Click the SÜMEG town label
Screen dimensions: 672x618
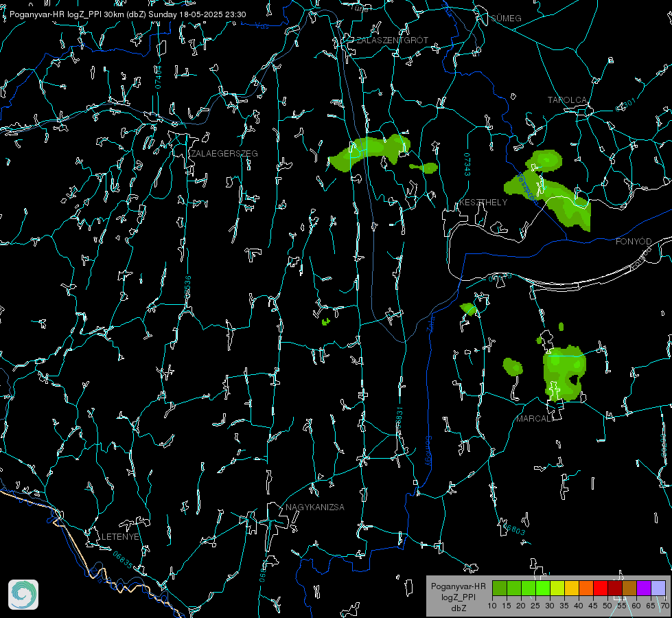(x=506, y=18)
